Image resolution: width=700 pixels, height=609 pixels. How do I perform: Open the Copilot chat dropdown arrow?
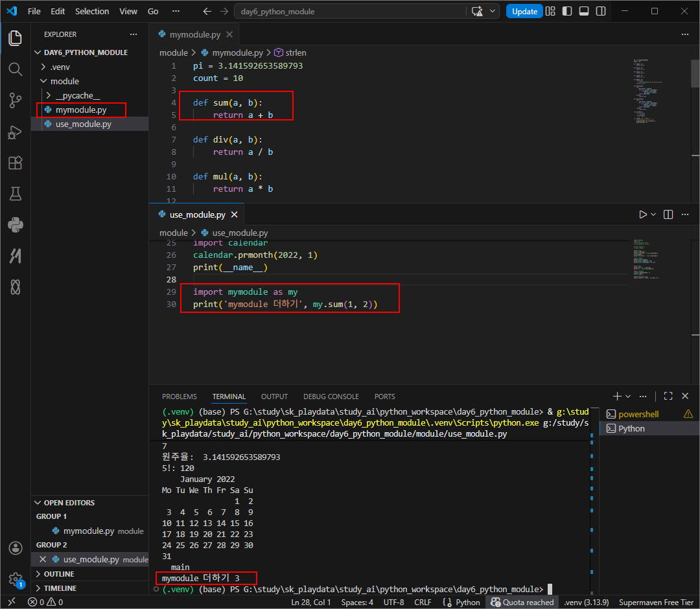click(493, 11)
